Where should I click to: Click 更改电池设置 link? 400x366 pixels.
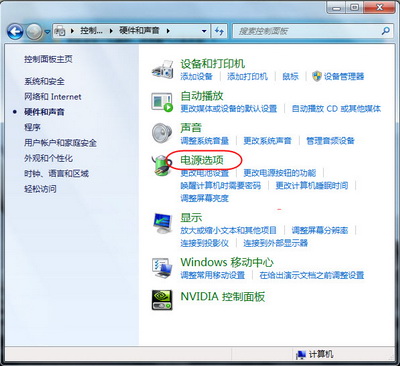coord(205,173)
